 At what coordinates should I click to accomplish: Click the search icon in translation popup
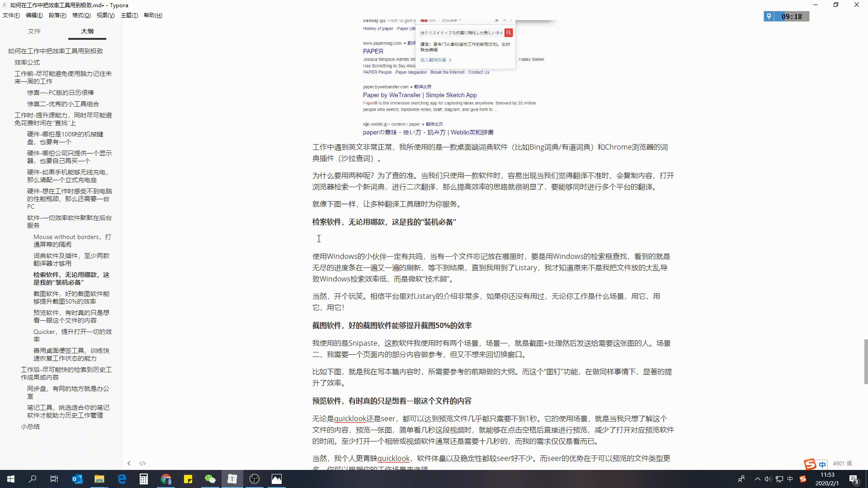(x=509, y=32)
